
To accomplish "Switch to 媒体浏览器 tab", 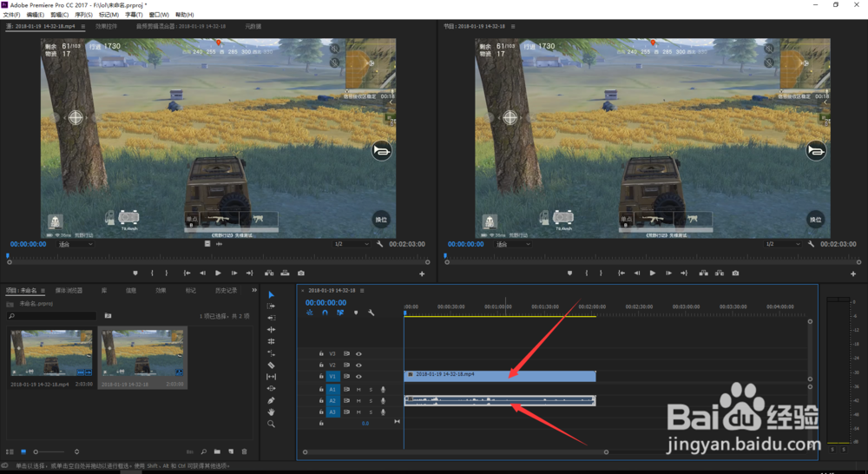I will [x=69, y=290].
